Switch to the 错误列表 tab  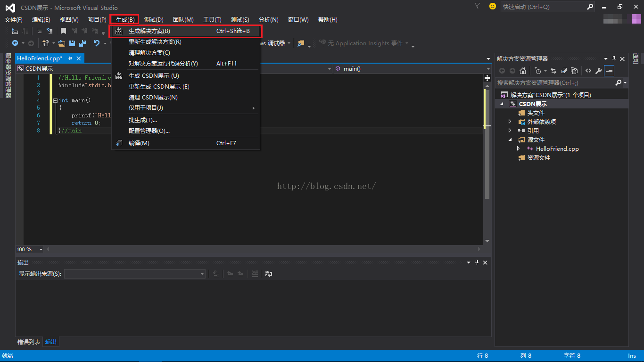coord(29,342)
